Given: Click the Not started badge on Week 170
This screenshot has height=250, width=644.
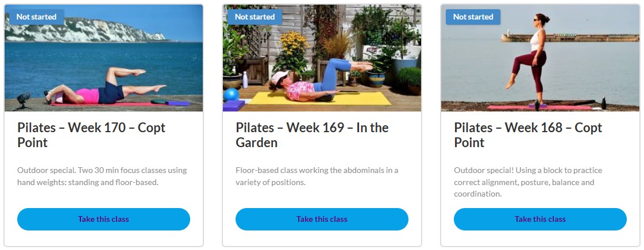Looking at the screenshot, I should [36, 17].
